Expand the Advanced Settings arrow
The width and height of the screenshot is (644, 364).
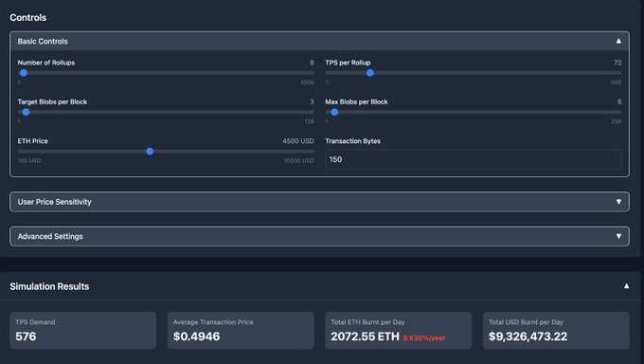click(618, 236)
